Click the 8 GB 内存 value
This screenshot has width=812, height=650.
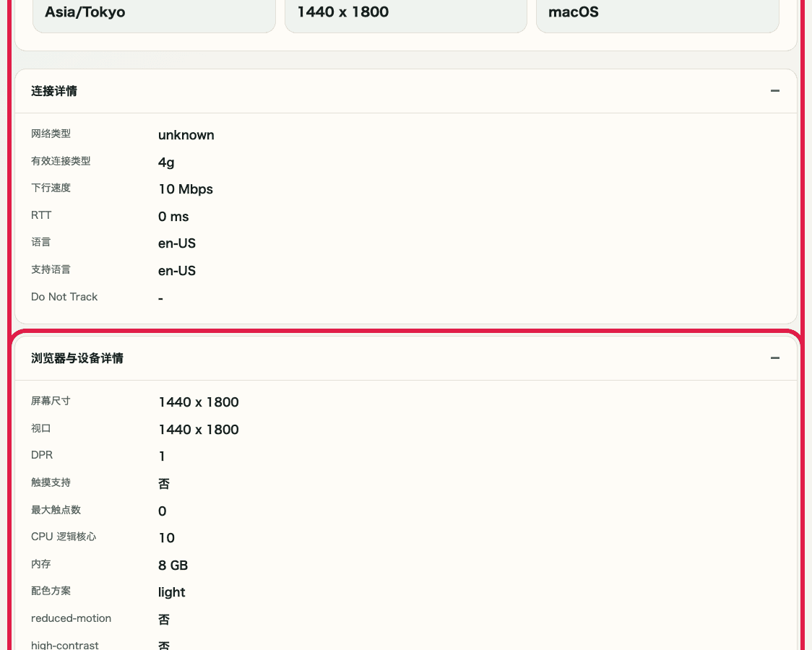click(173, 565)
